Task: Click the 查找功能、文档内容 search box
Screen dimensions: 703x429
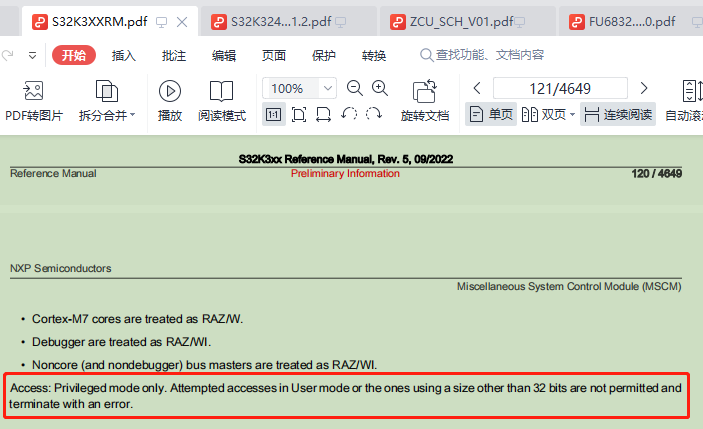Action: (482, 55)
